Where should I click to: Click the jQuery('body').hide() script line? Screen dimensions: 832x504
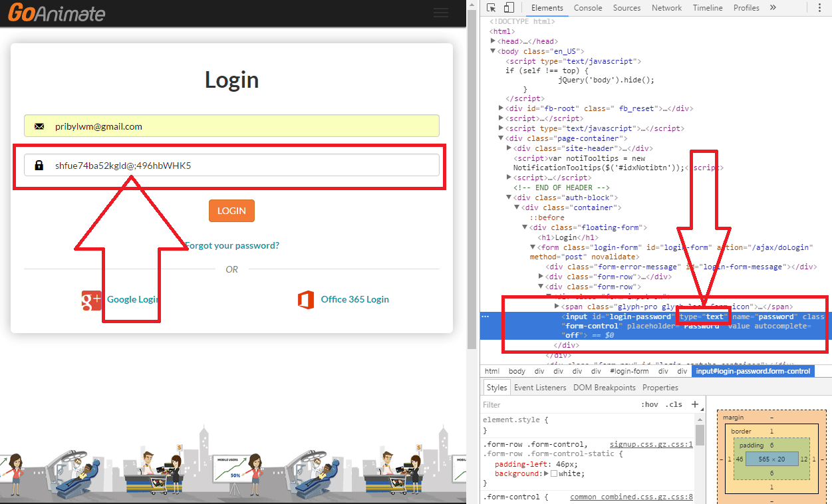tap(607, 80)
